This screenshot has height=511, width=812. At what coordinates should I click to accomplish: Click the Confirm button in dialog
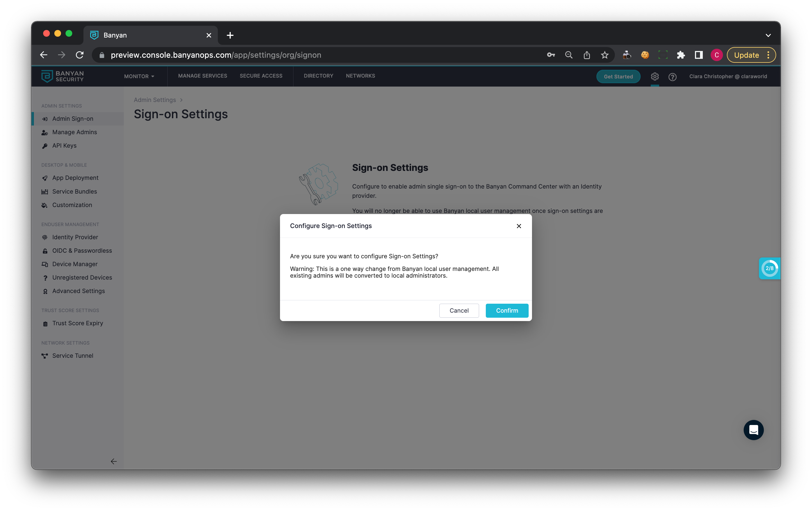(507, 310)
